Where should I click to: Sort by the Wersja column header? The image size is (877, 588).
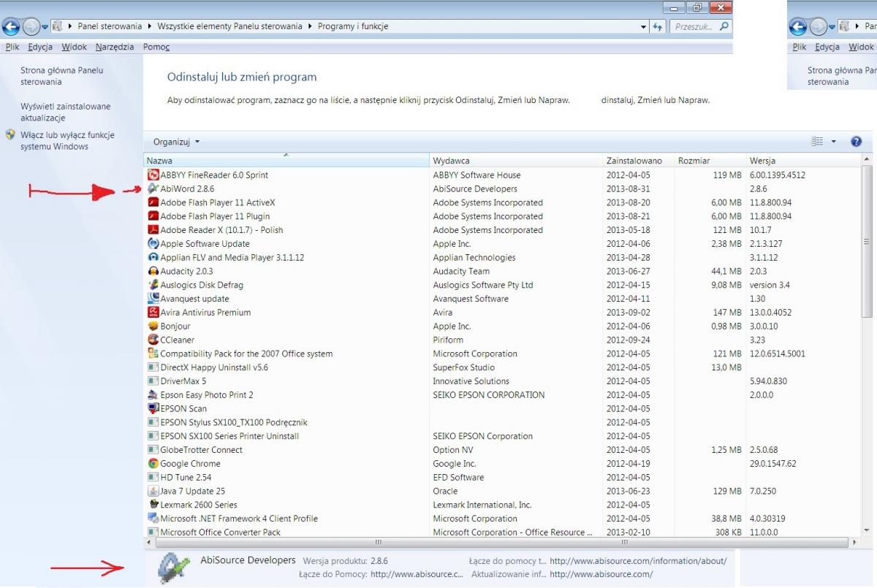point(804,160)
